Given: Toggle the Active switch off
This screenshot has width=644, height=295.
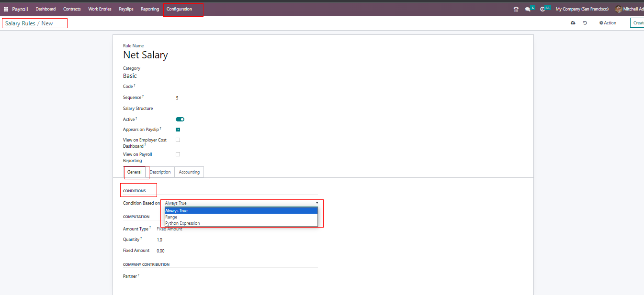Looking at the screenshot, I should (x=180, y=120).
